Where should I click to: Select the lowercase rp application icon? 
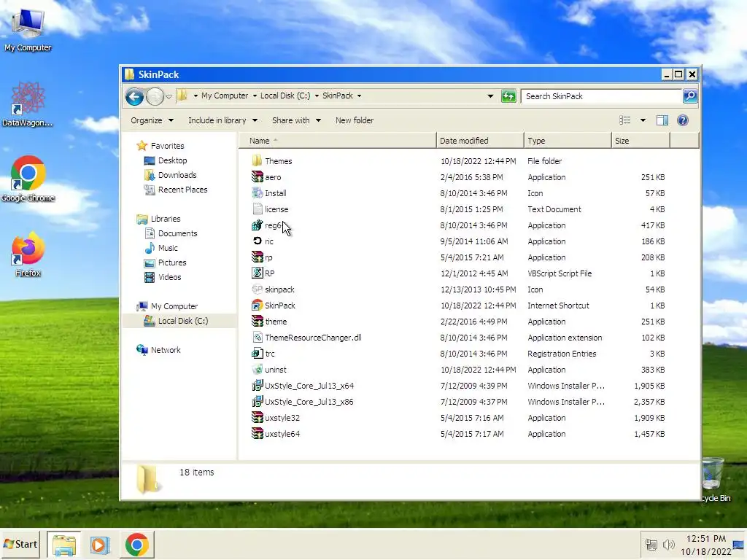258,257
